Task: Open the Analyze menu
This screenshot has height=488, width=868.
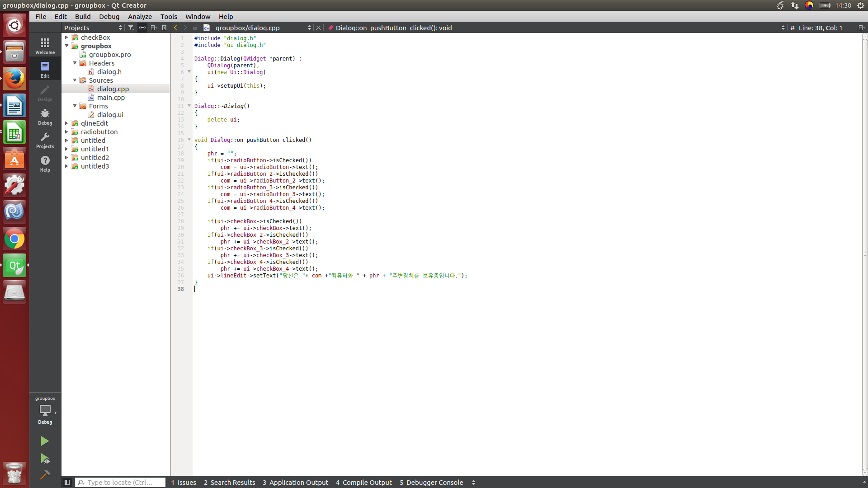Action: 140,17
